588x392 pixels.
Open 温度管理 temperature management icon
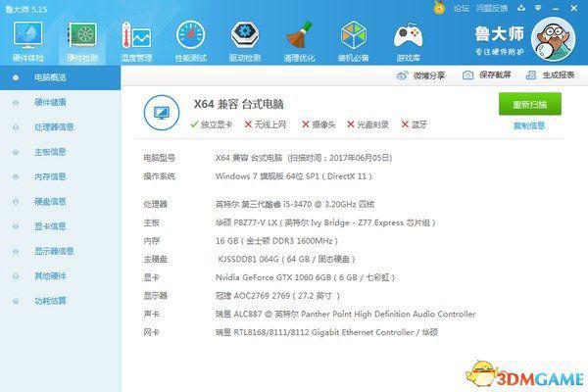pos(136,42)
